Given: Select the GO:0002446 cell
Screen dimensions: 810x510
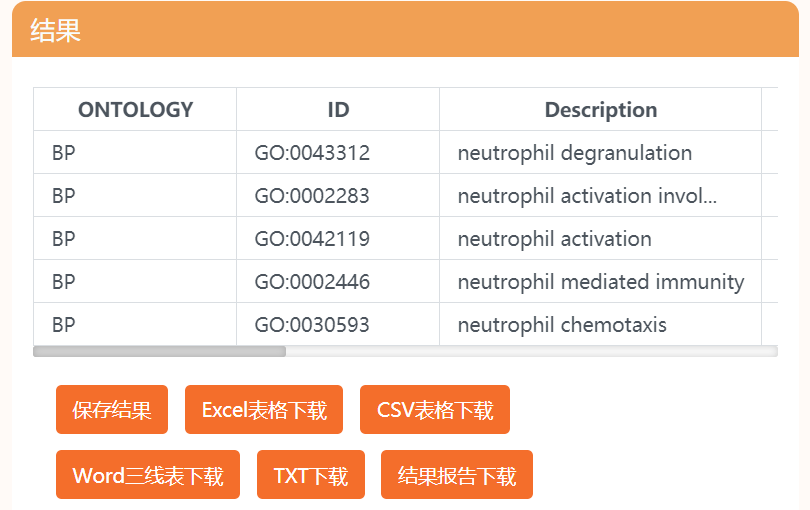Looking at the screenshot, I should pyautogui.click(x=312, y=282).
